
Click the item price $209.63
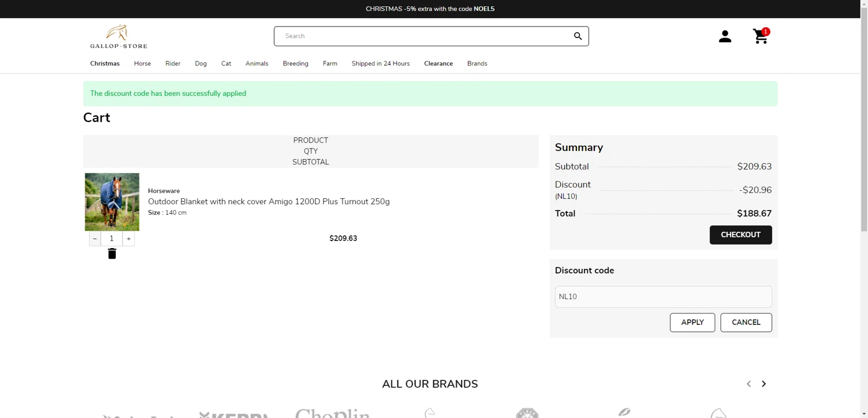343,238
